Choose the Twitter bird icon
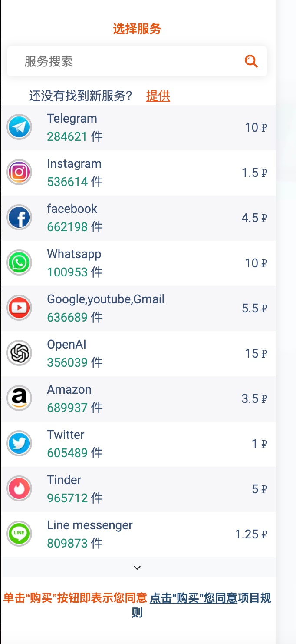 click(19, 444)
